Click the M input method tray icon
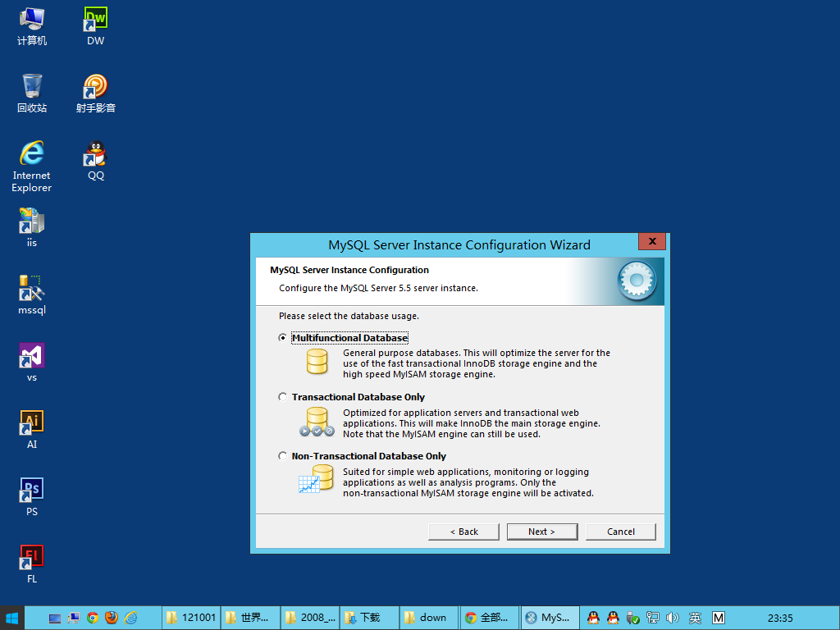The image size is (840, 630). tap(719, 618)
